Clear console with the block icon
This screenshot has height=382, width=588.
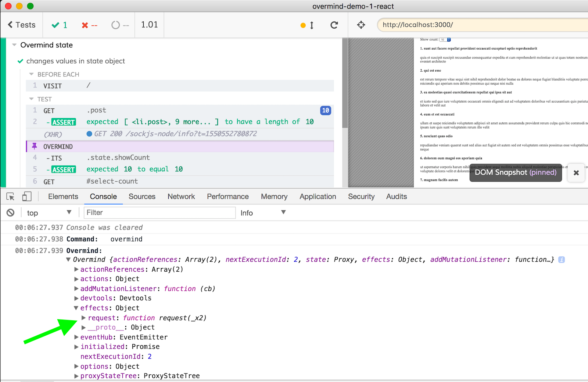click(x=11, y=213)
